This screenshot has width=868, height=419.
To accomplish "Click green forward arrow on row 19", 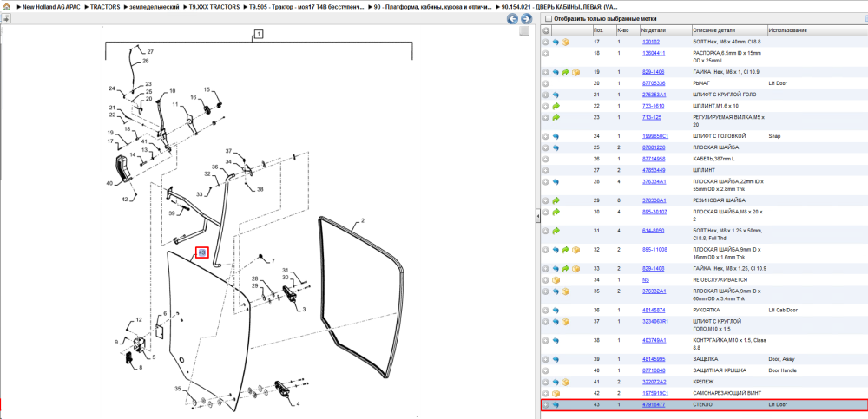I will point(566,72).
